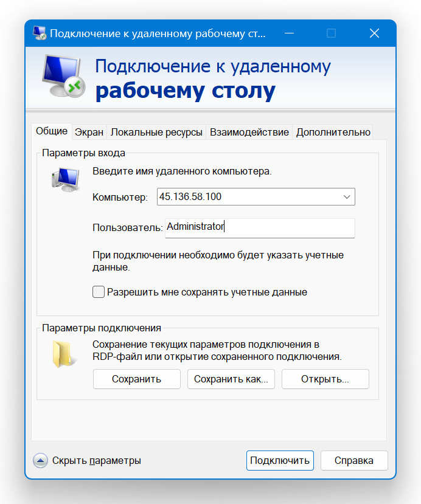Click the Подключить button
This screenshot has height=504, width=421.
pyautogui.click(x=280, y=461)
